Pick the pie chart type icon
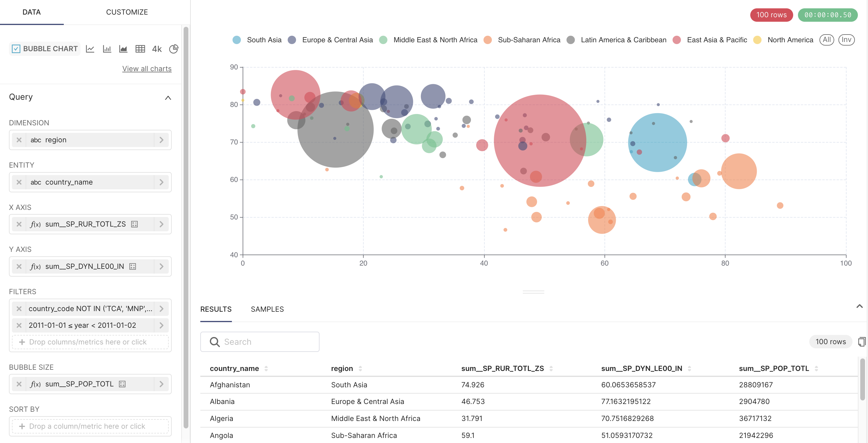The height and width of the screenshot is (443, 868). (x=173, y=49)
